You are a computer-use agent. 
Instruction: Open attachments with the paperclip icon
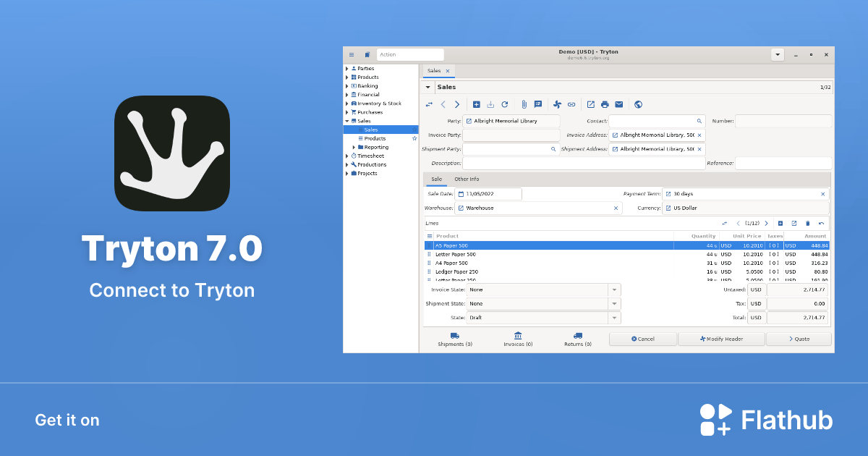[x=524, y=104]
